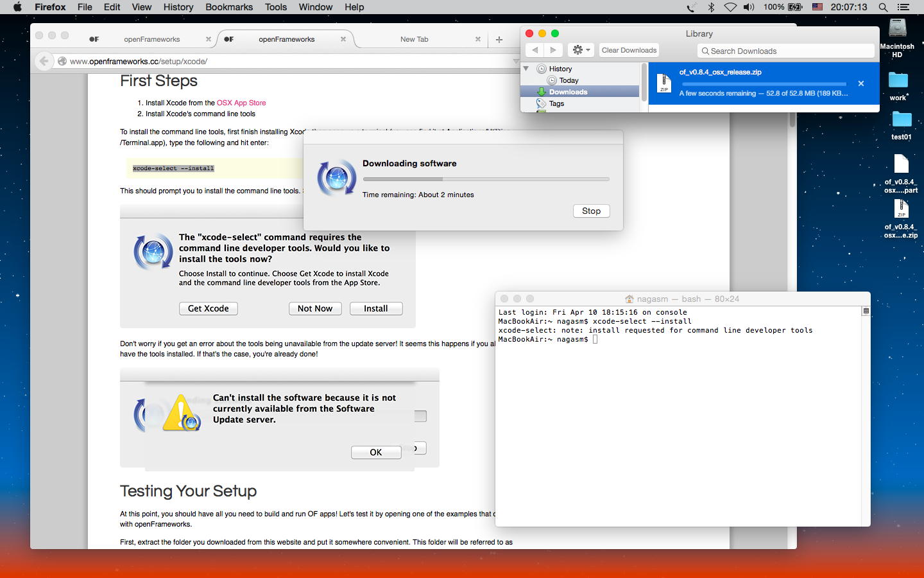Cancel the of_v0.8.4_osx_release.zip download
924x578 pixels.
(x=861, y=83)
